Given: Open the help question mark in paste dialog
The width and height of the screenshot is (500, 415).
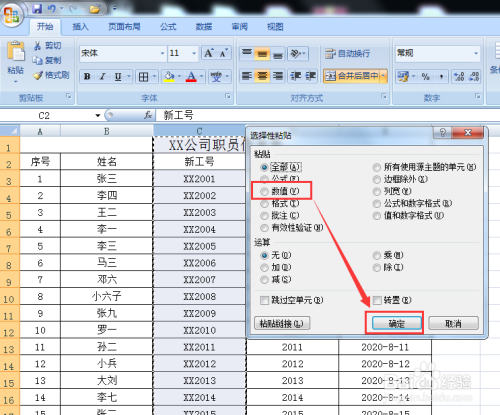Looking at the screenshot, I should tap(442, 133).
